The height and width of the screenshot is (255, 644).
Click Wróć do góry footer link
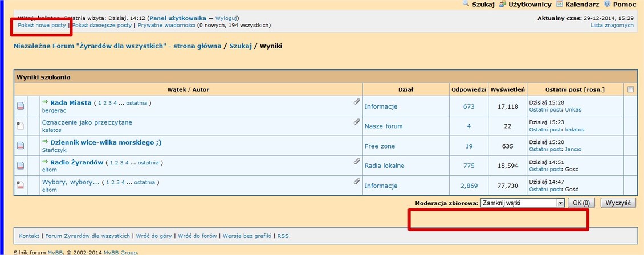[x=154, y=236]
